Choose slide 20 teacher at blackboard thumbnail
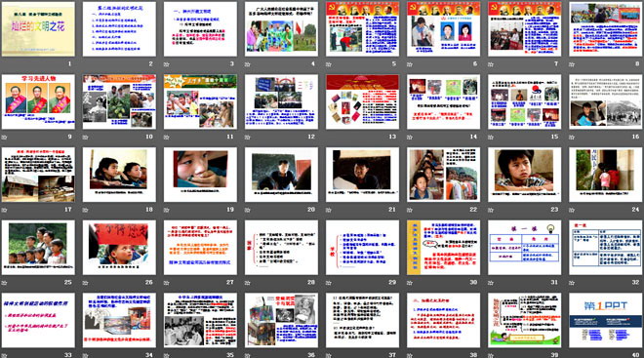Viewport: 644px width, 358px height. click(x=281, y=175)
